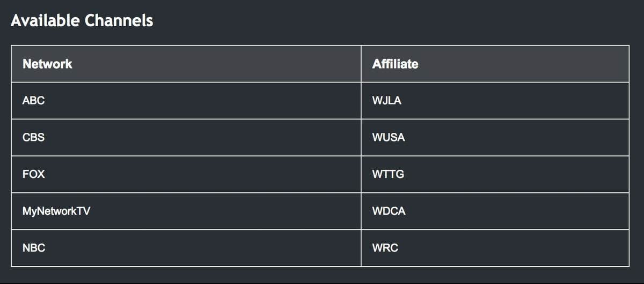
Task: Select the Network column header
Action: (47, 64)
